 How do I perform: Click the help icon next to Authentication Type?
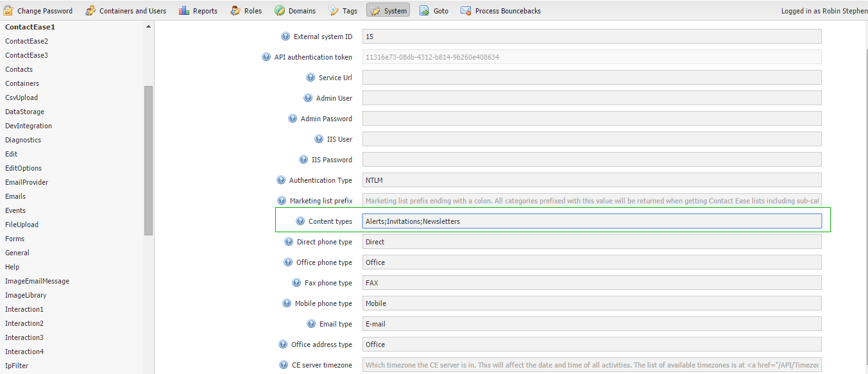click(x=281, y=180)
